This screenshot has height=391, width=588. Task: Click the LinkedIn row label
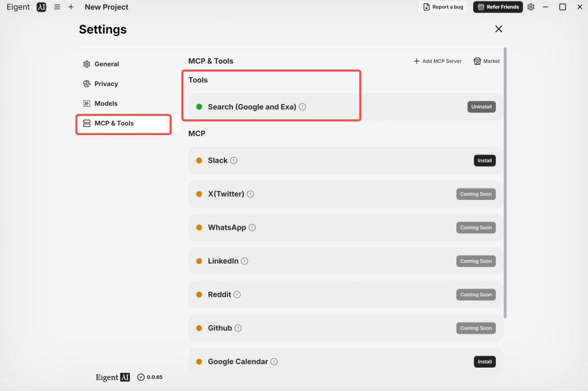(x=223, y=261)
